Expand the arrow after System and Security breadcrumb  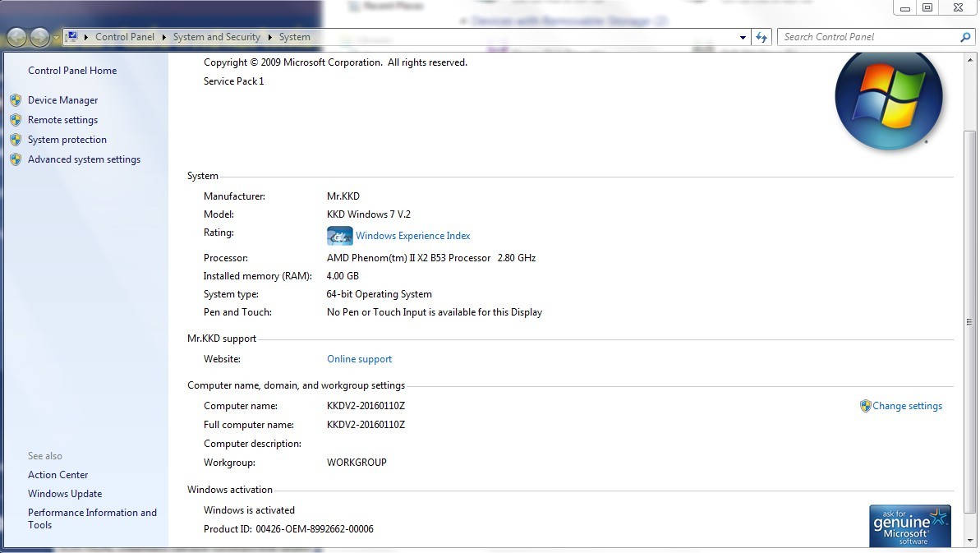click(270, 37)
